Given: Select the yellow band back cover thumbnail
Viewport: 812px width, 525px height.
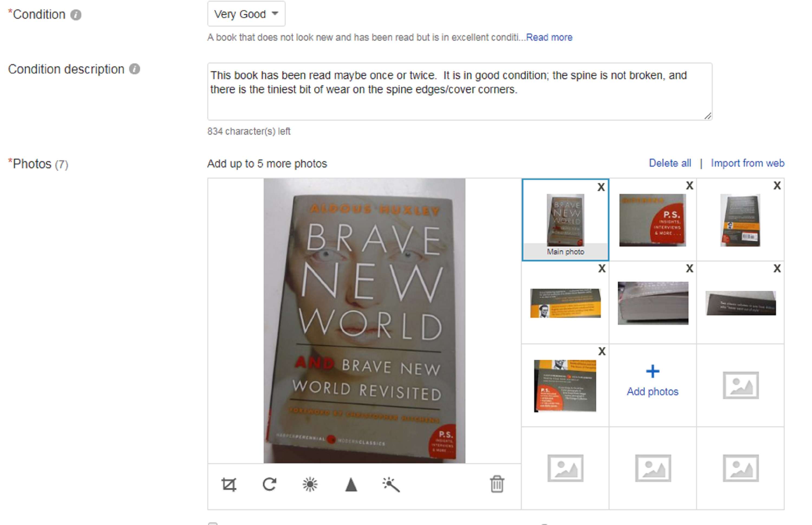Looking at the screenshot, I should [x=565, y=303].
